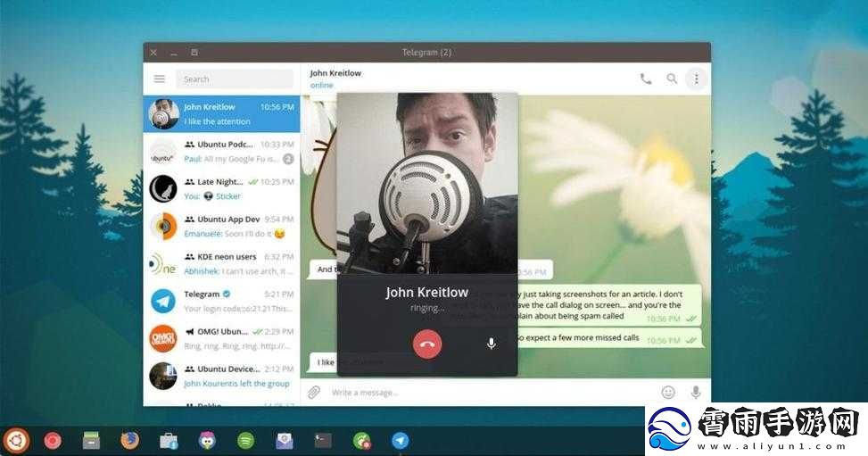Screen dimensions: 868x456
Task: Click the caller video preview image
Action: (x=426, y=183)
